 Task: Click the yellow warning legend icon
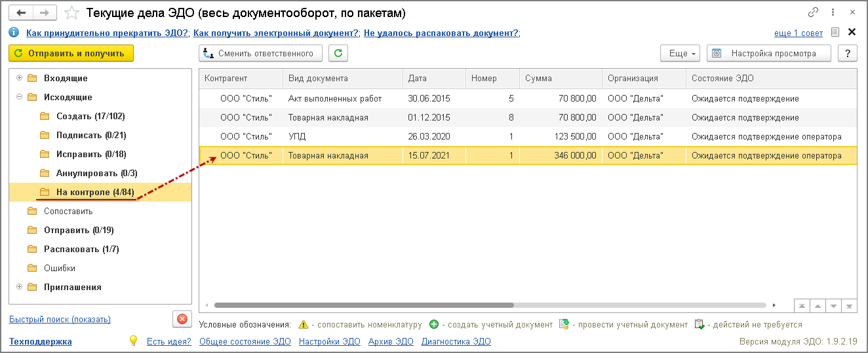[303, 325]
